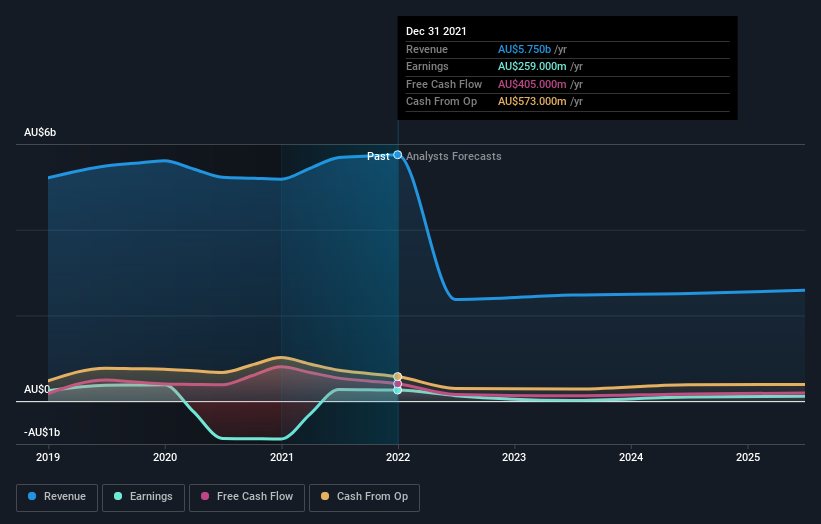Select the blue Revenue data point at 2022
Screen dimensions: 821x524
click(x=398, y=155)
